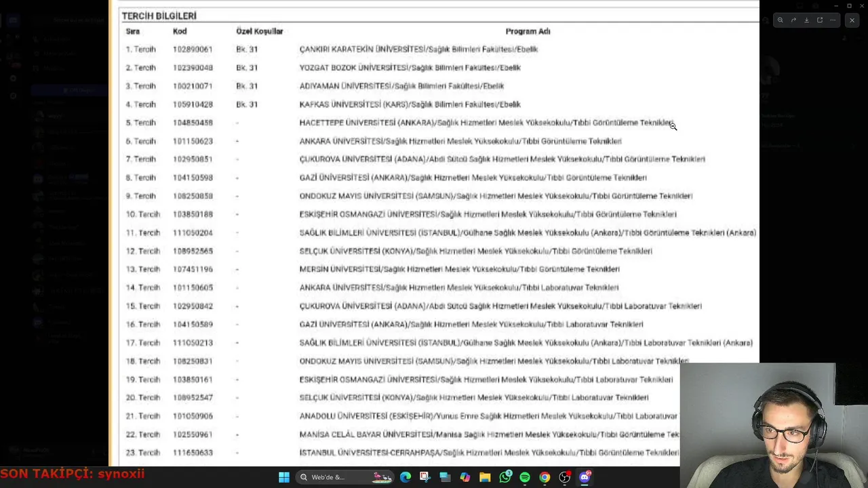
Task: Launch Microsoft Edge from the taskbar
Action: coord(406,477)
